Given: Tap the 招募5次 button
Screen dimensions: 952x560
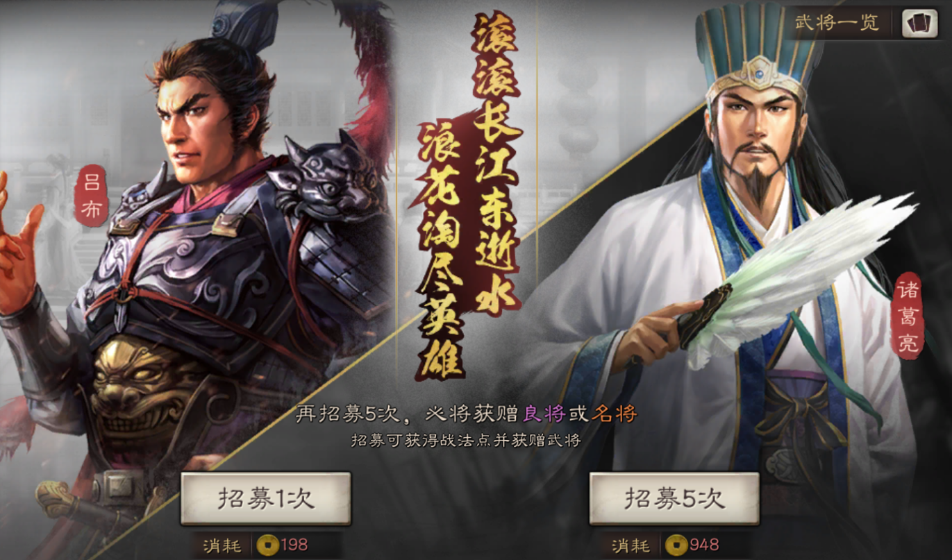Looking at the screenshot, I should click(x=674, y=498).
